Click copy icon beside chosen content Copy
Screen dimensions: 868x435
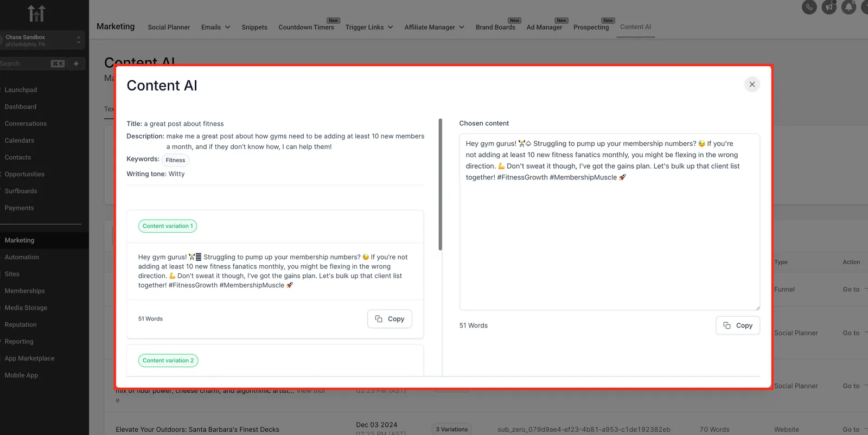point(727,325)
